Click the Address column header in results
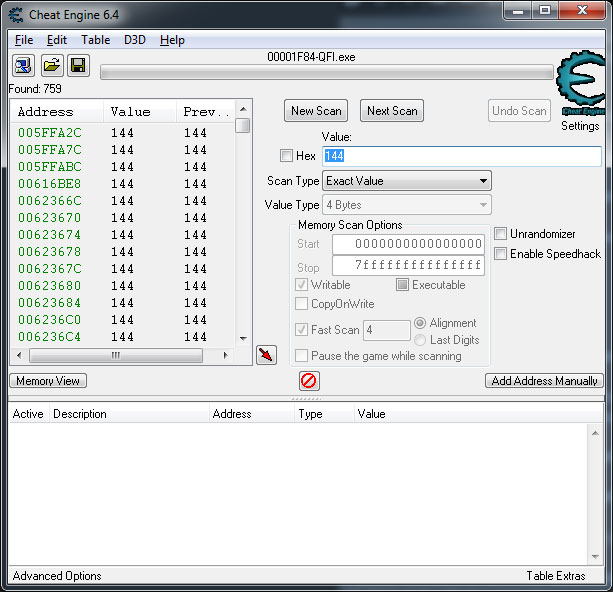This screenshot has width=613, height=592. 57,112
